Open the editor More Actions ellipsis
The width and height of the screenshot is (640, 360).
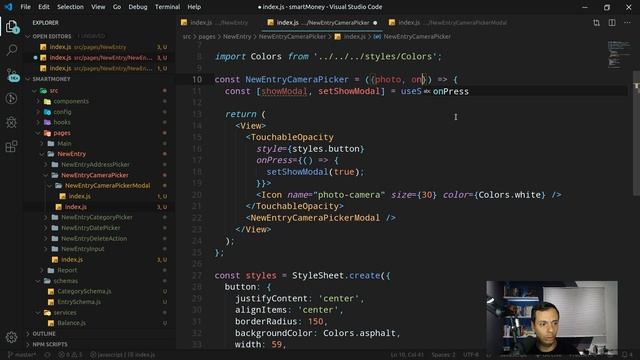click(x=627, y=23)
